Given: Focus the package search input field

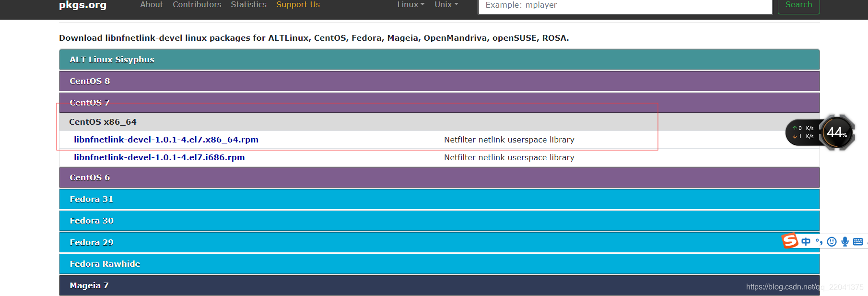Looking at the screenshot, I should click(625, 6).
